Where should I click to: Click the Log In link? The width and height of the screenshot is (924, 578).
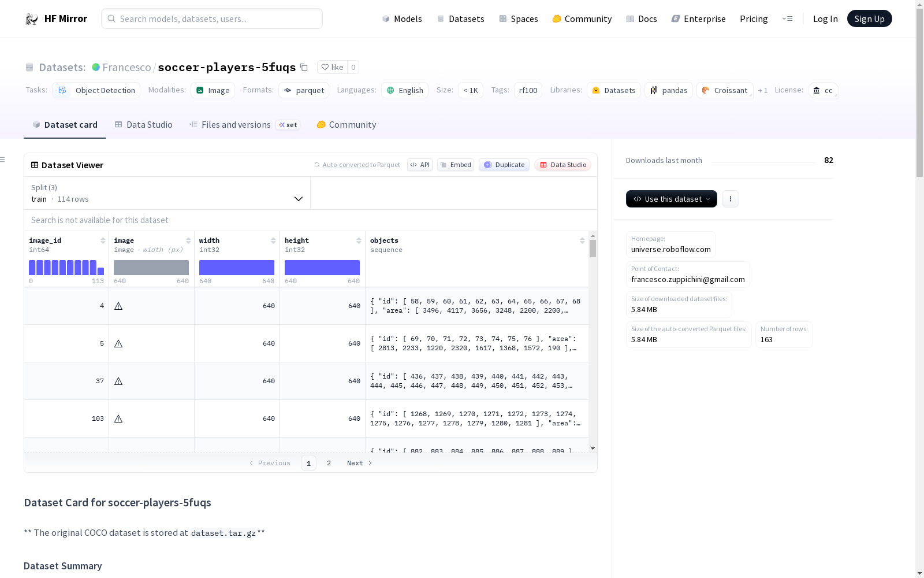(x=825, y=18)
